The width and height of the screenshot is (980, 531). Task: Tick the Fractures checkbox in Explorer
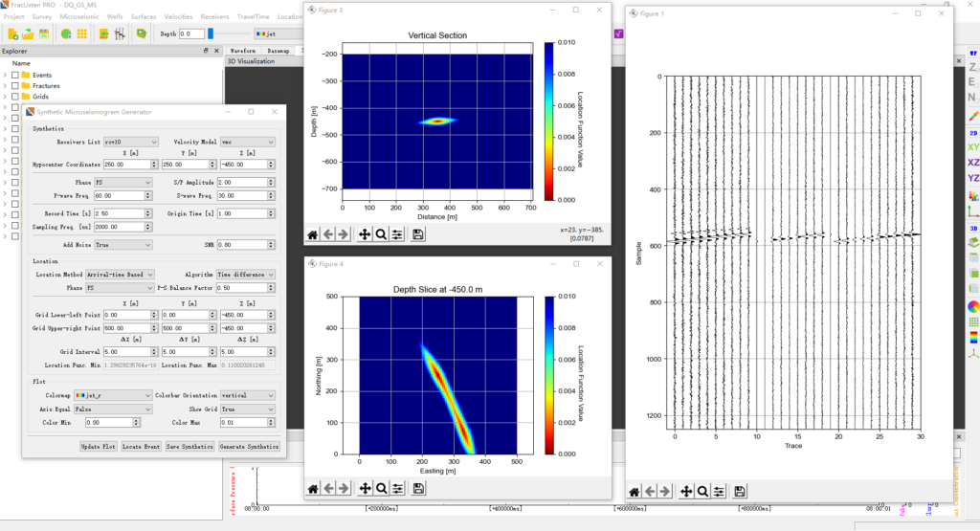[x=15, y=85]
